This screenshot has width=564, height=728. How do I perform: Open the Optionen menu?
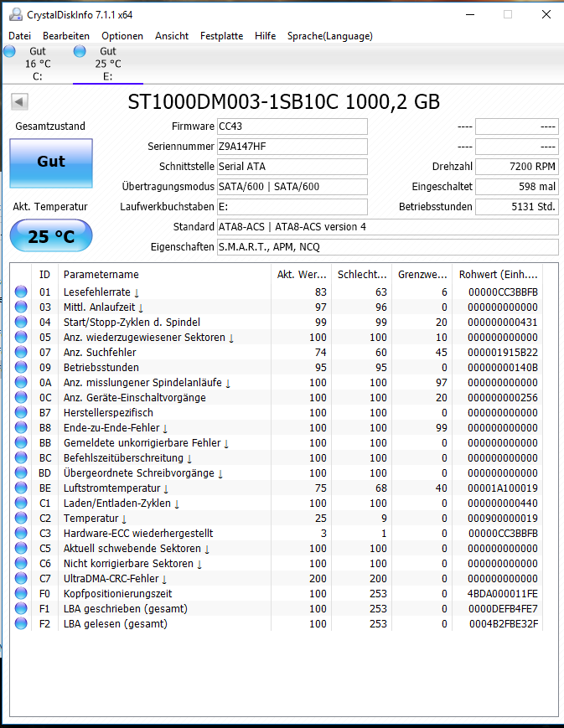[122, 36]
